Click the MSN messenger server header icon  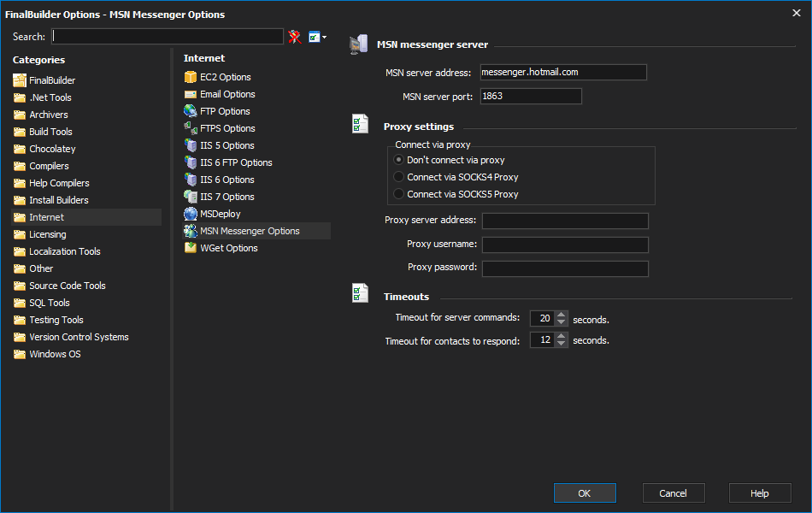pos(359,44)
